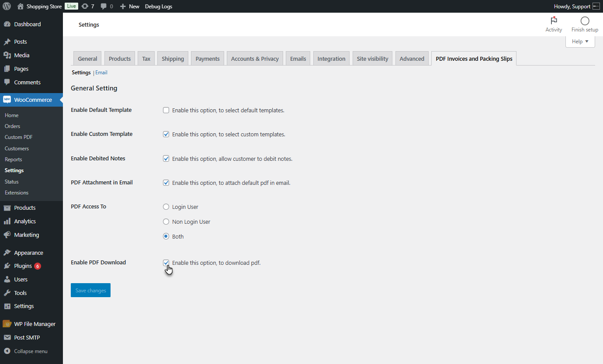Click the Marketing megaphone icon
Viewport: 603px width, 364px height.
click(x=7, y=235)
